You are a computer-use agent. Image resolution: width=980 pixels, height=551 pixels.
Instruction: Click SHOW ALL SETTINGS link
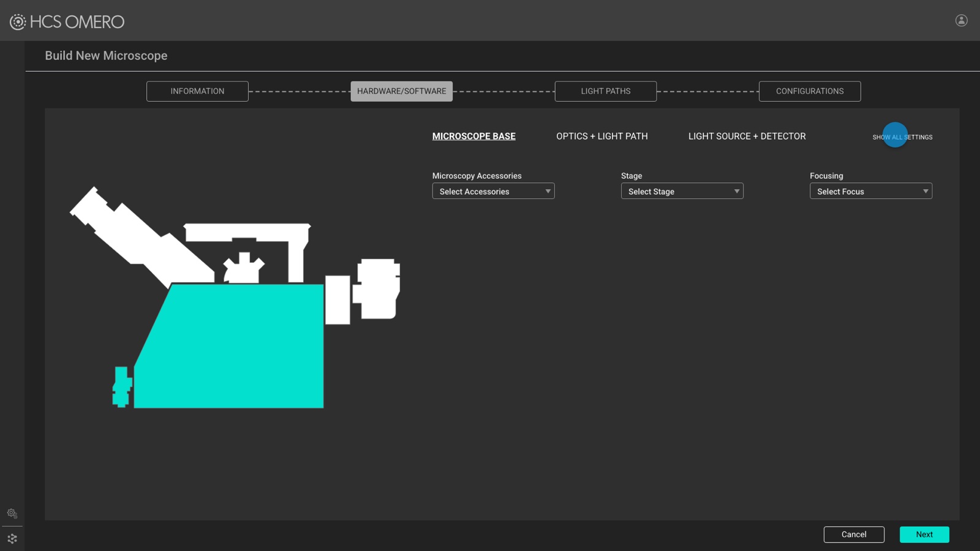click(x=902, y=137)
